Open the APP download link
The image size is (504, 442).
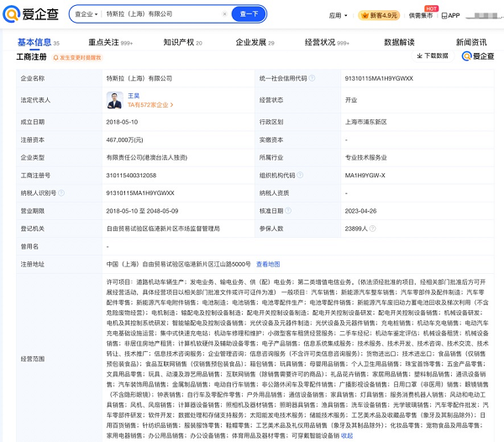point(450,15)
